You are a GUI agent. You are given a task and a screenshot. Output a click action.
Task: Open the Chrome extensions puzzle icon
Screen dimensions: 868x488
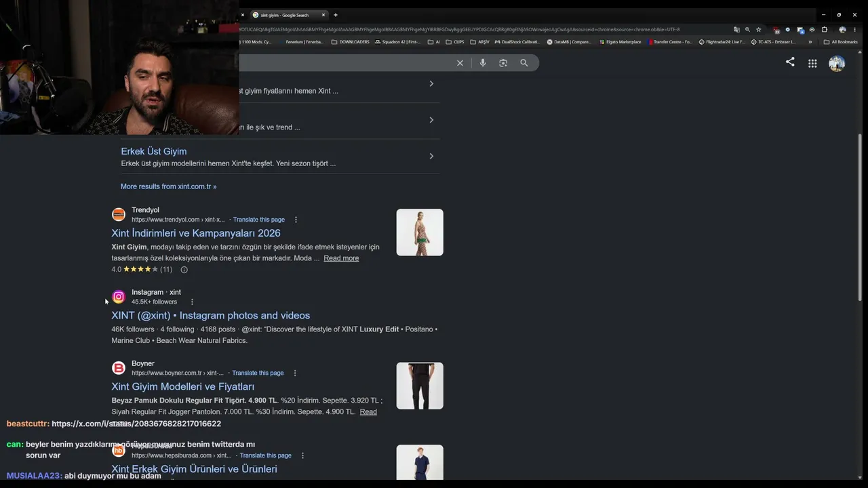click(x=825, y=30)
